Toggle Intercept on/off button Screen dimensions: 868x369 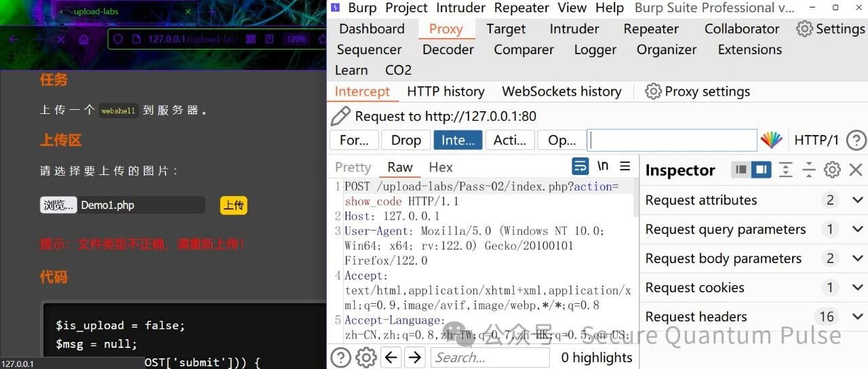point(458,140)
